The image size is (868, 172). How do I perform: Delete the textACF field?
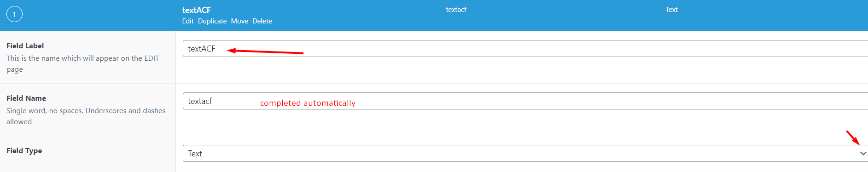262,21
